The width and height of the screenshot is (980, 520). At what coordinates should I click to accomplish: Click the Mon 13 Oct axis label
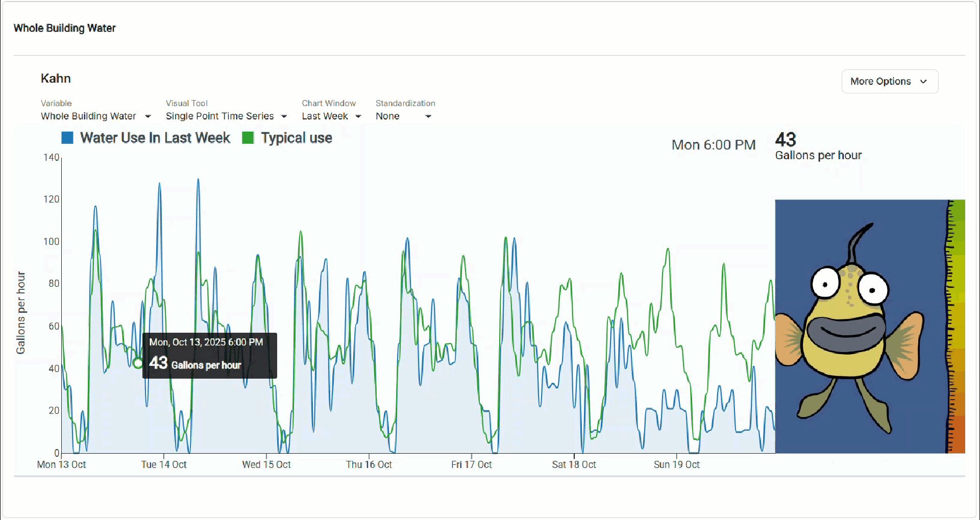[x=61, y=465]
